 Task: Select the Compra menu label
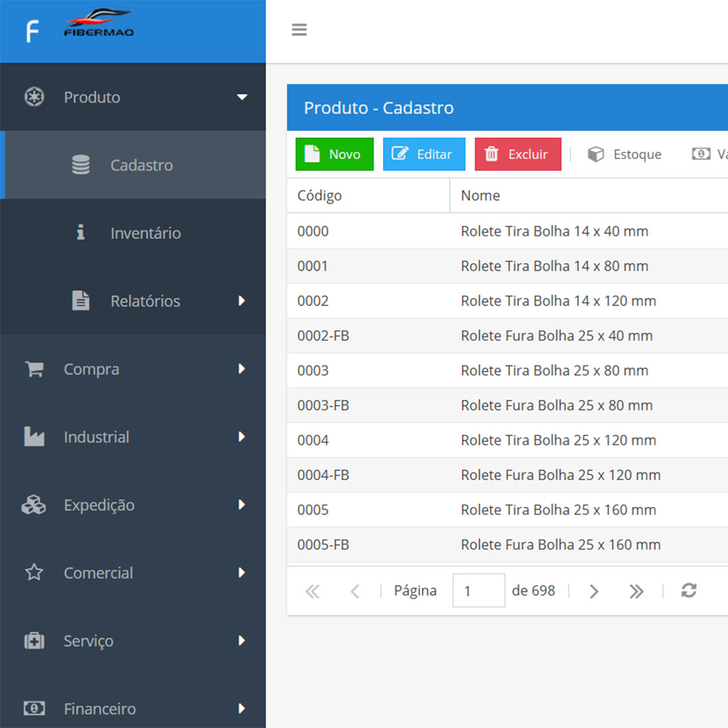point(92,369)
